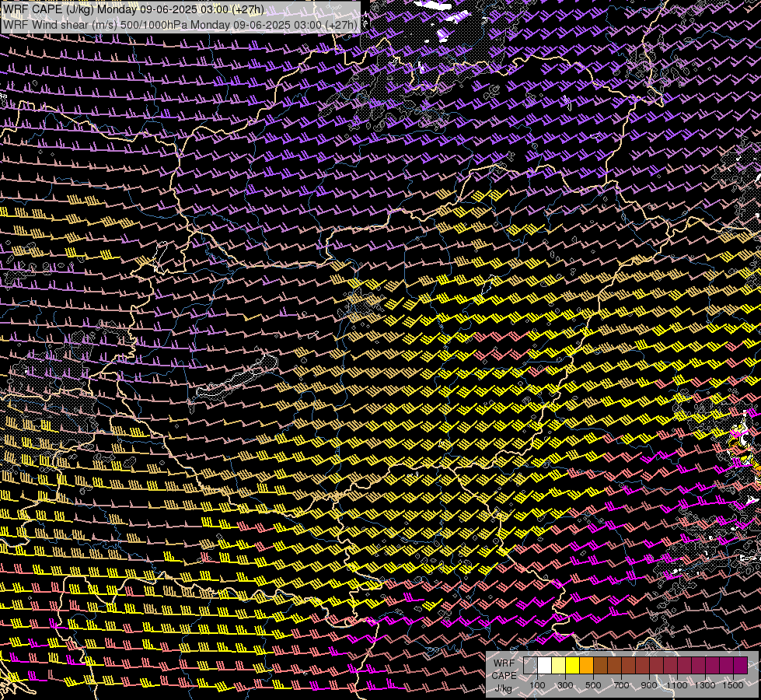Click the legend value 1500
Screen dimensions: 761x700
pos(733,685)
